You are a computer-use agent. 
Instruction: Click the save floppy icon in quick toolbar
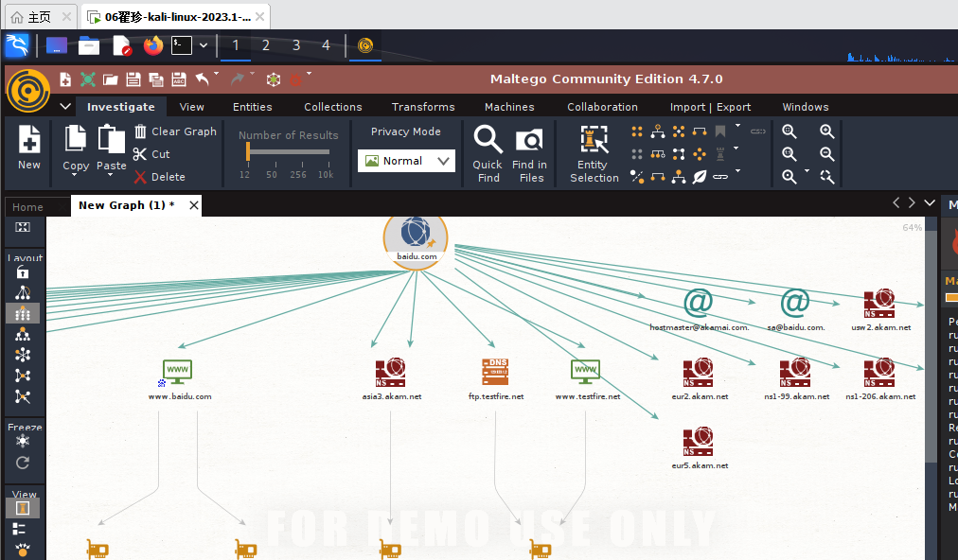point(133,79)
